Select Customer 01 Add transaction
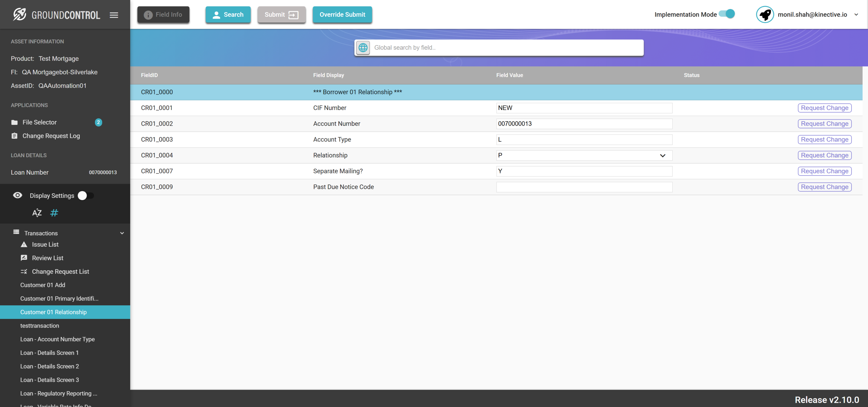868x407 pixels. pos(43,285)
